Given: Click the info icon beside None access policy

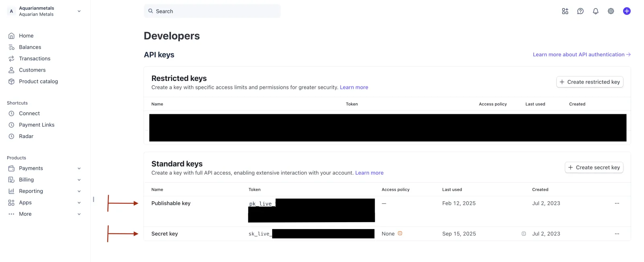Looking at the screenshot, I should click(400, 233).
